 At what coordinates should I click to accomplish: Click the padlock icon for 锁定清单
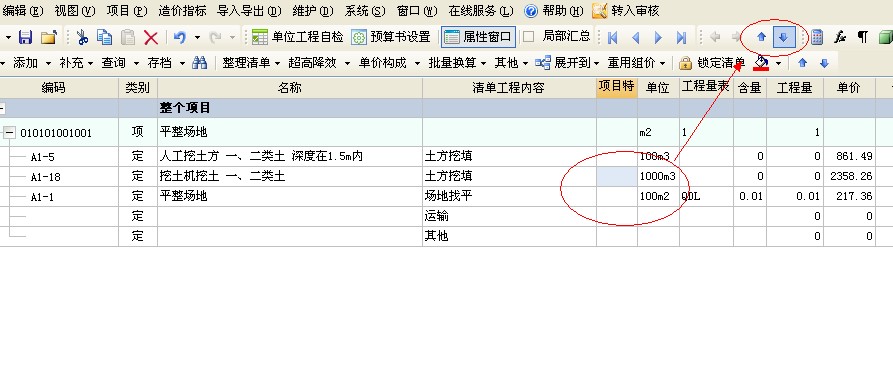686,63
